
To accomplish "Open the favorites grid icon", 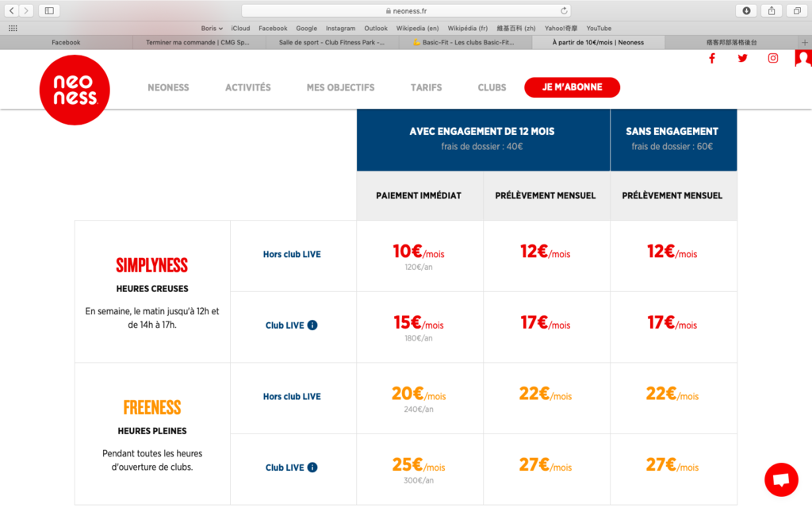I will pos(13,28).
